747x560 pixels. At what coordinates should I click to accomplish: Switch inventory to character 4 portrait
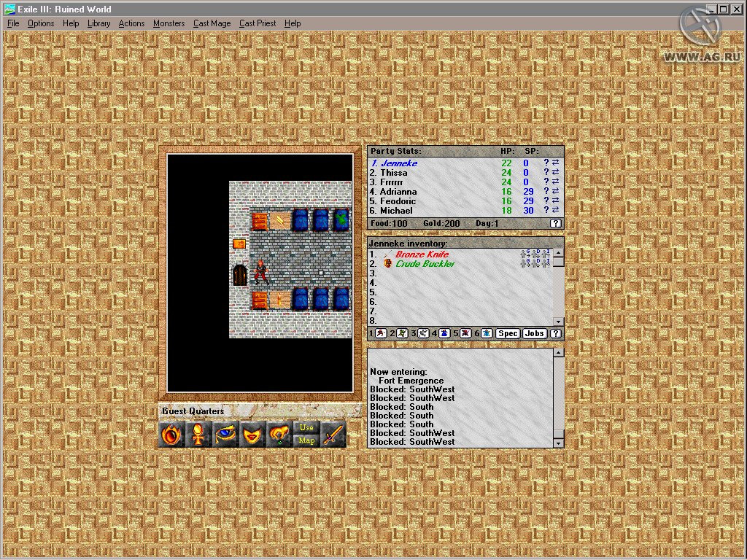click(x=444, y=333)
